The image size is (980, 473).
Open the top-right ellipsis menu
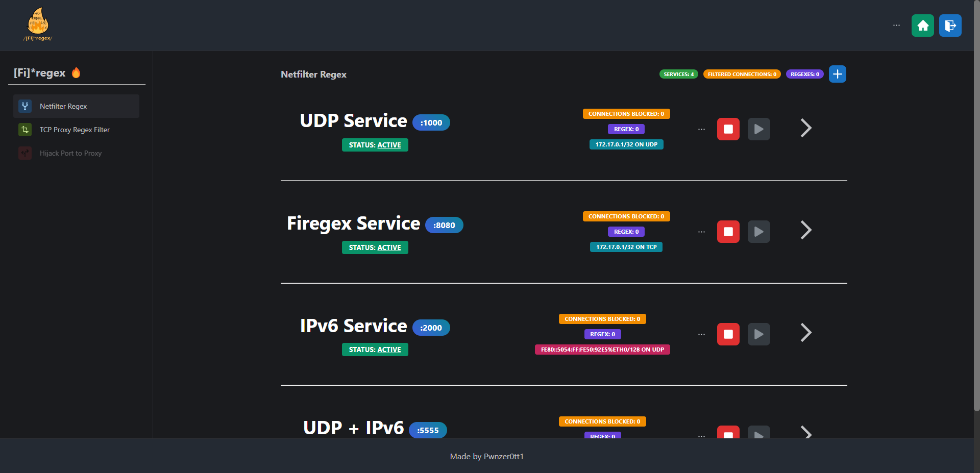pyautogui.click(x=897, y=25)
